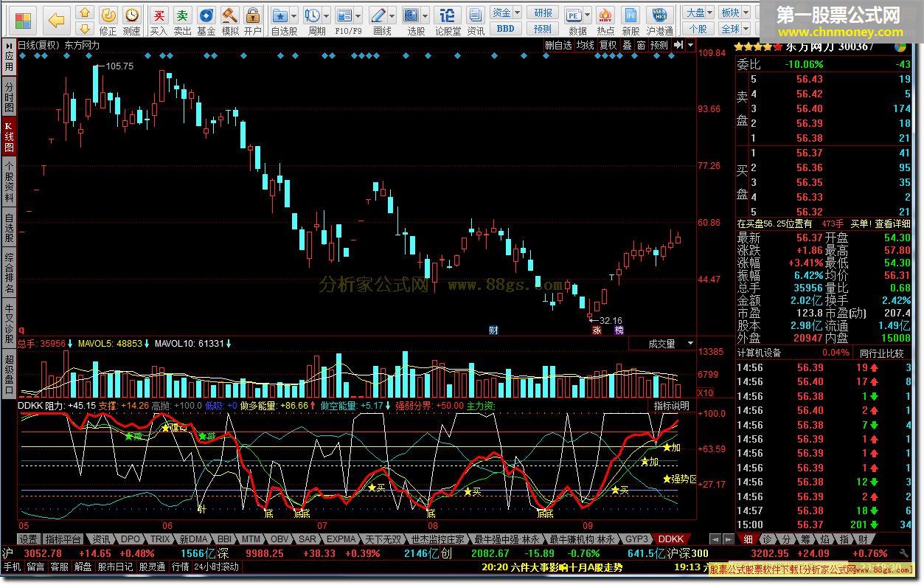The image size is (924, 585).
Task: Click the back arrow toolbar icon
Action: 56,20
